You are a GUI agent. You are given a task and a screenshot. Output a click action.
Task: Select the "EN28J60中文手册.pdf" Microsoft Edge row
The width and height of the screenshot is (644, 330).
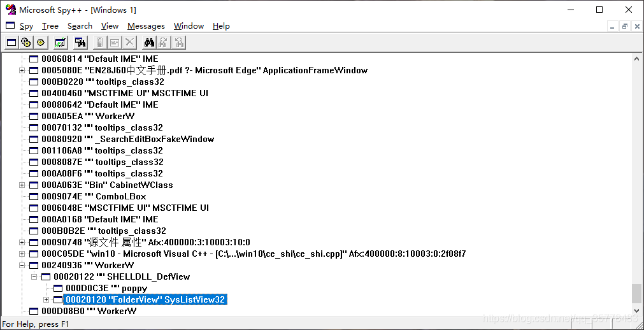[x=204, y=70]
